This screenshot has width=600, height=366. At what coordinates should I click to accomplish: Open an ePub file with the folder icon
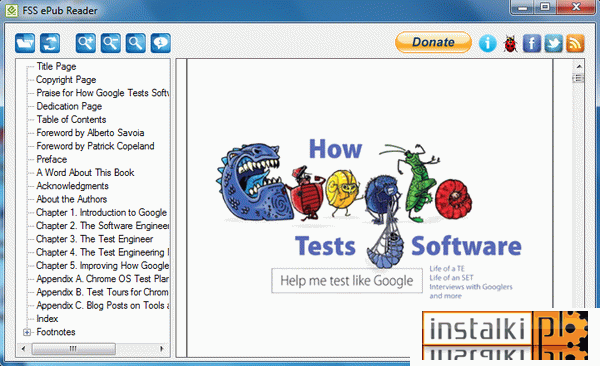click(x=25, y=43)
